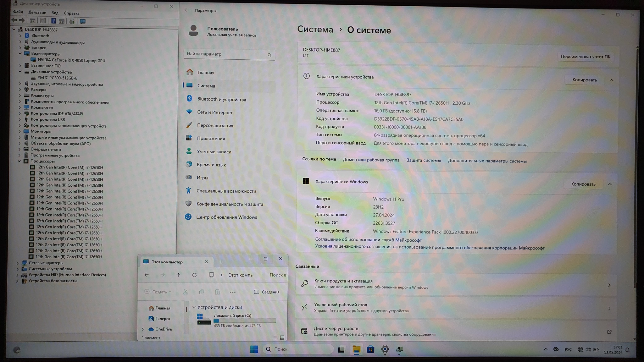The image size is (644, 362).
Task: Open the Действие menu
Action: pos(37,13)
